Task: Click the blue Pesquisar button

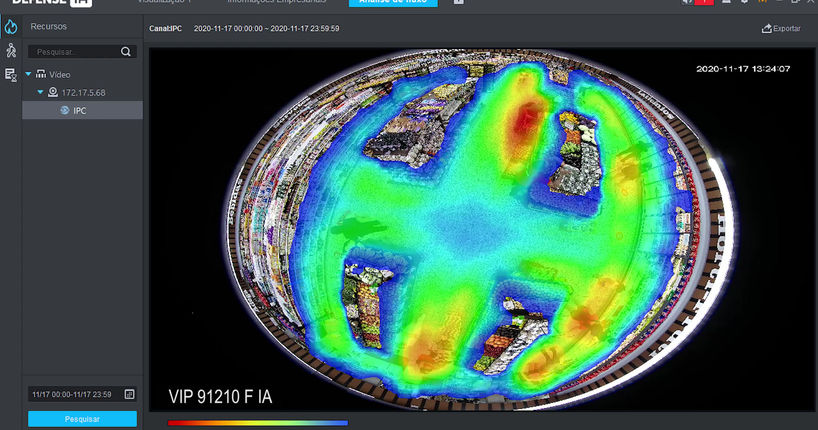Action: [82, 419]
